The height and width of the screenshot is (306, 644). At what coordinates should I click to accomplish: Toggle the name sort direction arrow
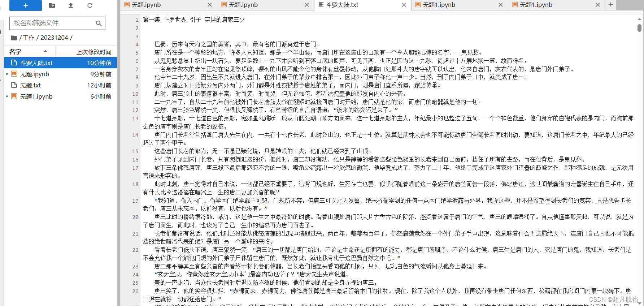(45, 51)
